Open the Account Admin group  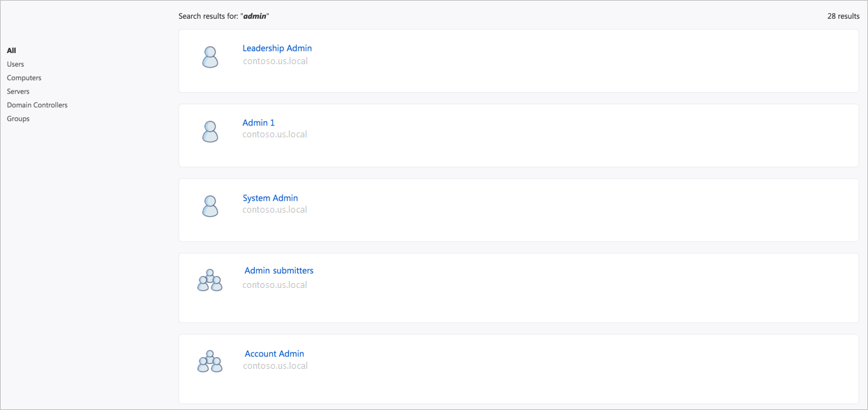274,354
